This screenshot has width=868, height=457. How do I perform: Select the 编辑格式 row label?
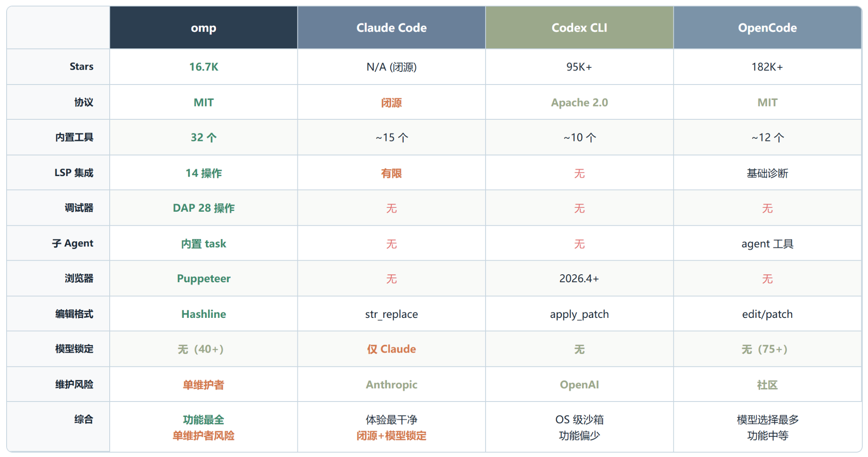[74, 314]
